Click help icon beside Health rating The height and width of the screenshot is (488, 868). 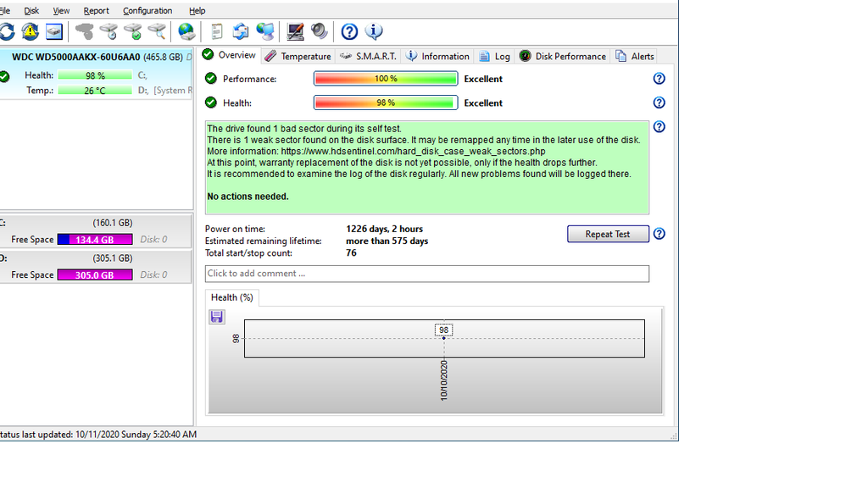pos(659,103)
